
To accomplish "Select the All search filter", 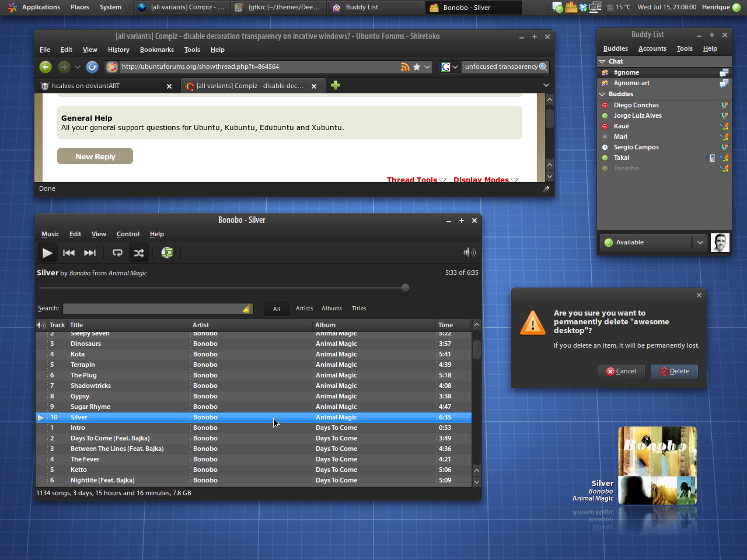I will pyautogui.click(x=277, y=309).
